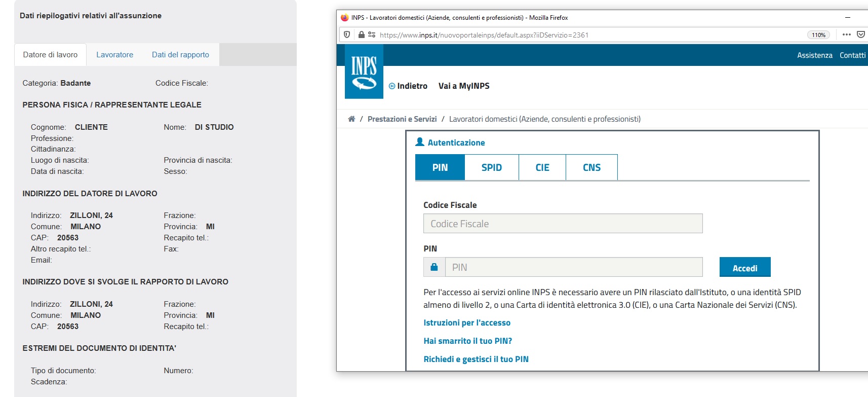Minimize the Firefox window
868x397 pixels.
point(847,17)
